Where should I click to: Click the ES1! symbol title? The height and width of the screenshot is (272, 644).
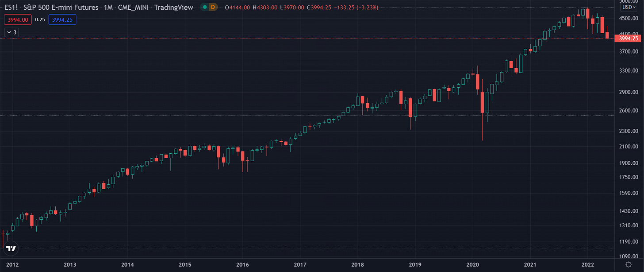pos(12,8)
